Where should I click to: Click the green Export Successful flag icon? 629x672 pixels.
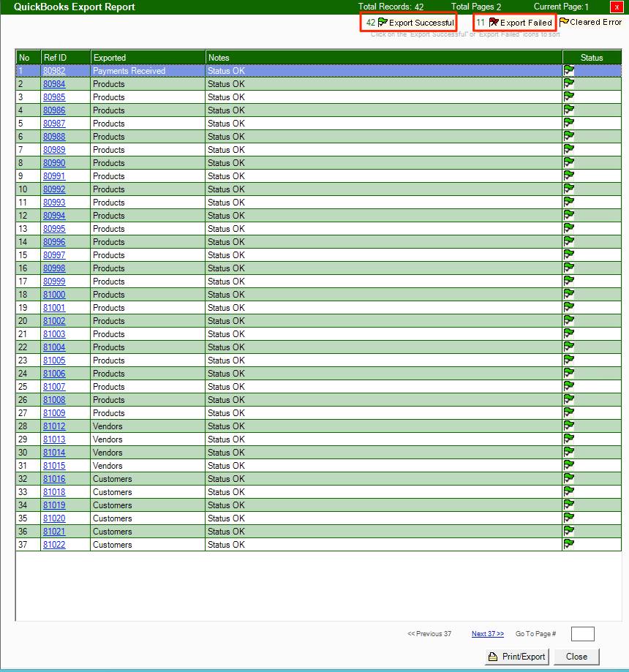[x=383, y=23]
